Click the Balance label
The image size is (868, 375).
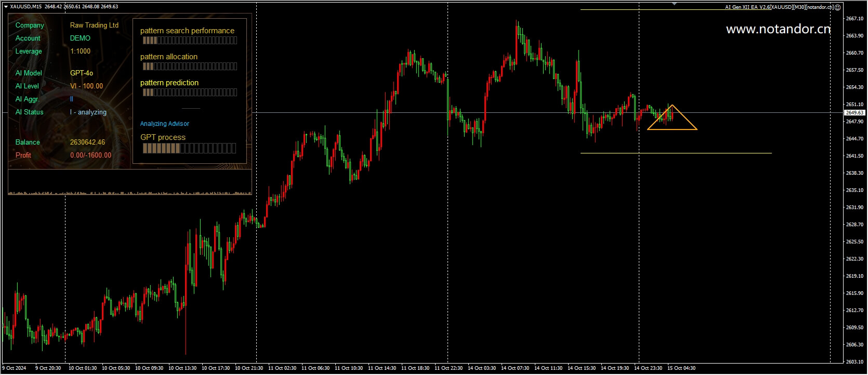click(x=28, y=143)
